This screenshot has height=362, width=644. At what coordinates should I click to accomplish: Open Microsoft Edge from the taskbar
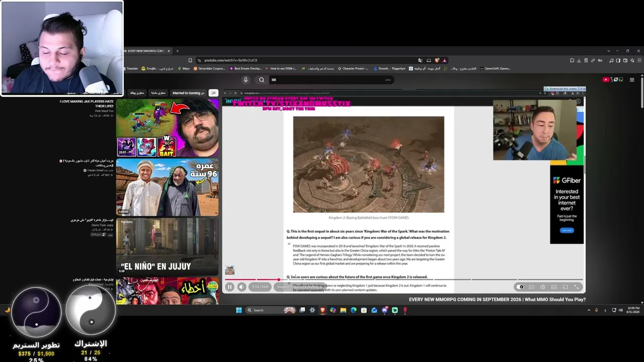pos(353,310)
